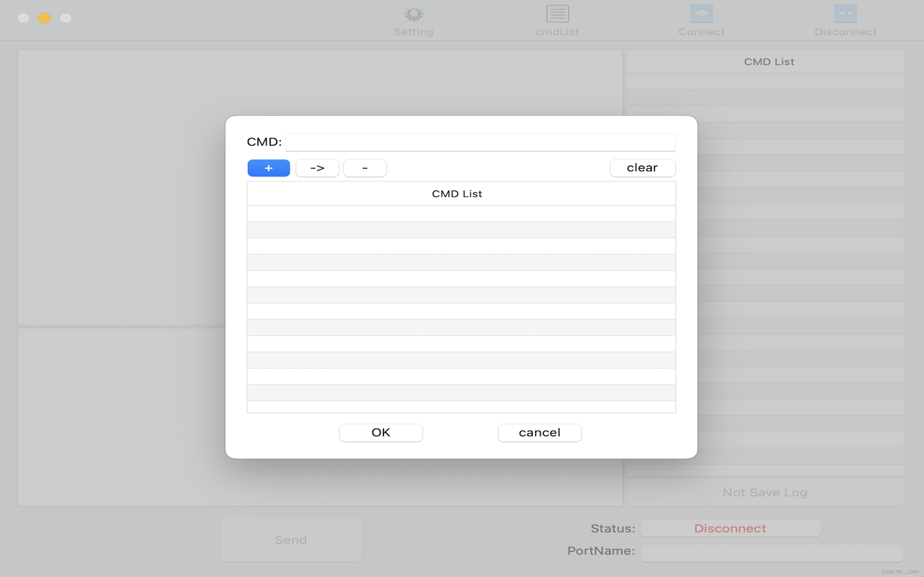Click the + add command button
Image resolution: width=924 pixels, height=577 pixels.
(269, 168)
